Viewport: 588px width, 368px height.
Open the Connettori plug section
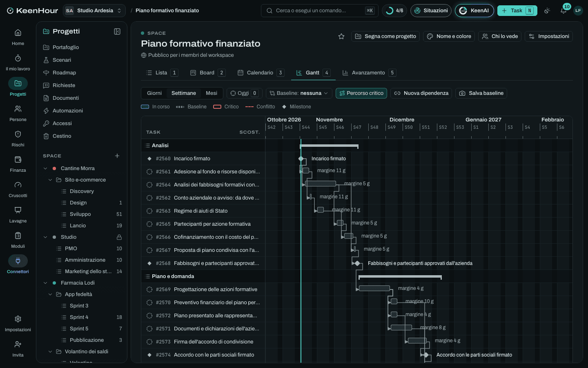tap(18, 265)
